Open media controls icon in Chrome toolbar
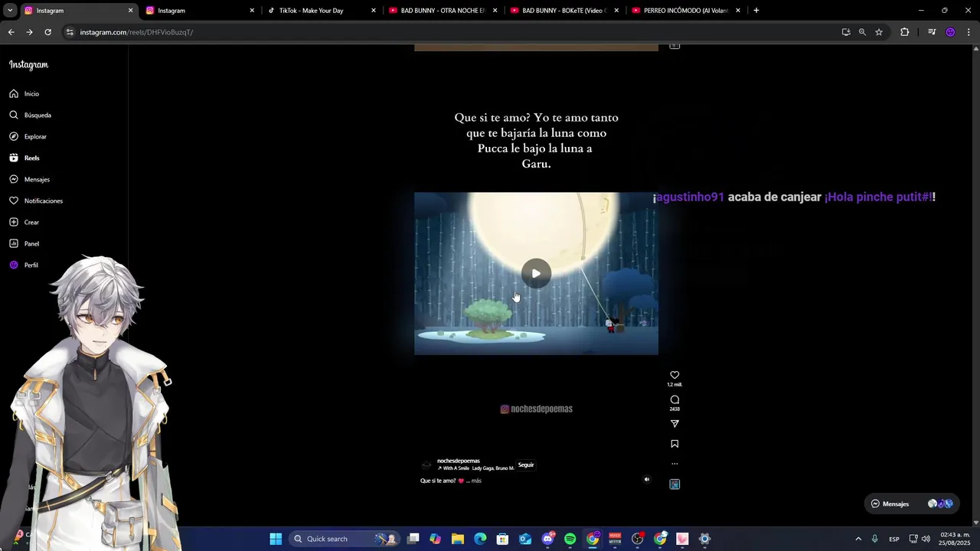The height and width of the screenshot is (551, 980). tap(932, 32)
